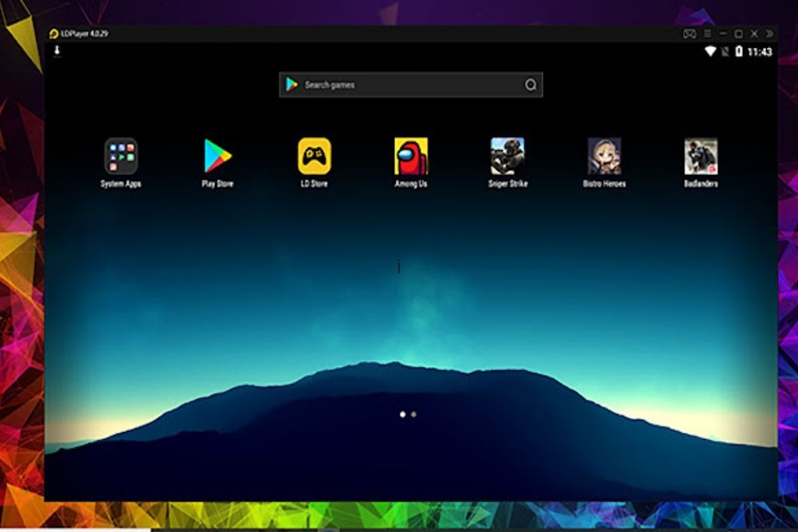798x532 pixels.
Task: Open the System Apps folder
Action: [120, 156]
